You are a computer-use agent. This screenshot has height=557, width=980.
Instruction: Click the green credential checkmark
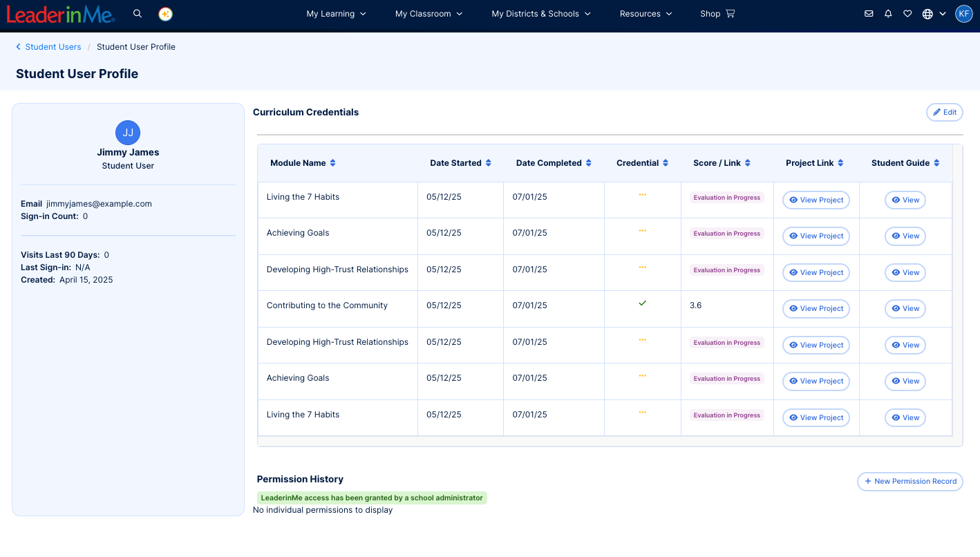(x=643, y=303)
